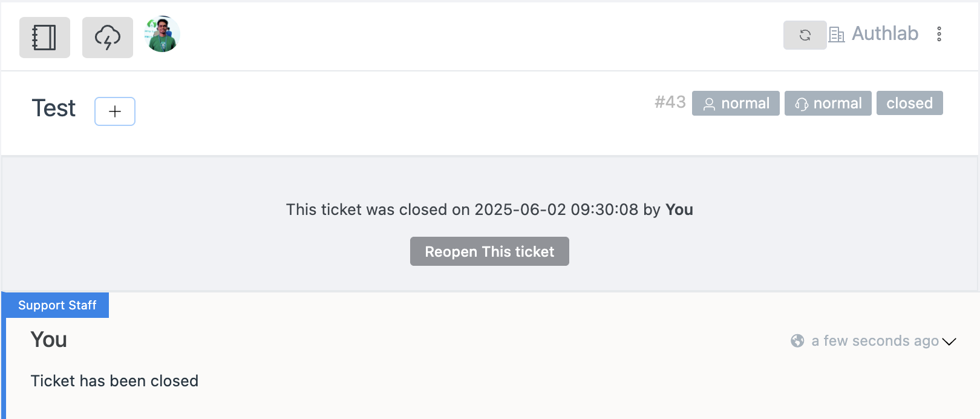Toggle the first normal priority badge
This screenshot has width=980, height=419.
point(736,103)
